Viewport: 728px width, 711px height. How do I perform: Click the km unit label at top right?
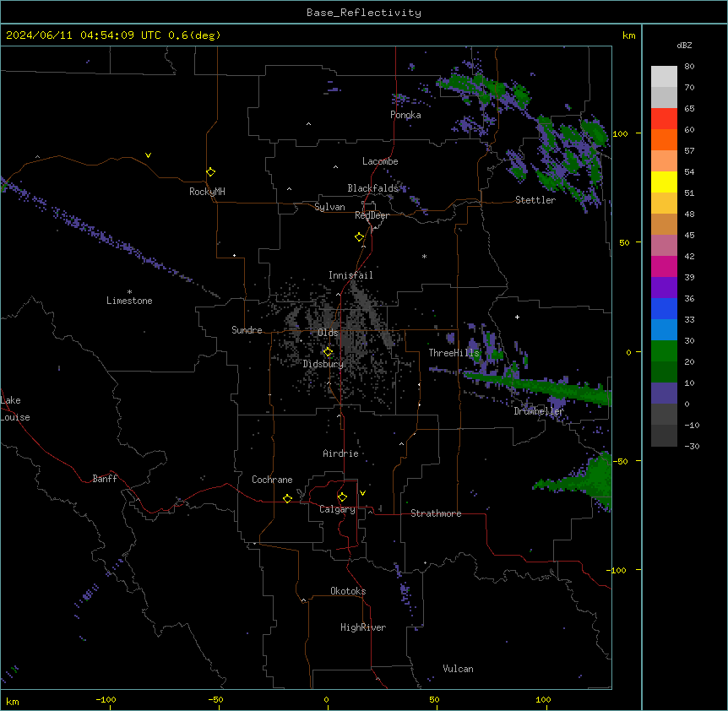pos(629,35)
